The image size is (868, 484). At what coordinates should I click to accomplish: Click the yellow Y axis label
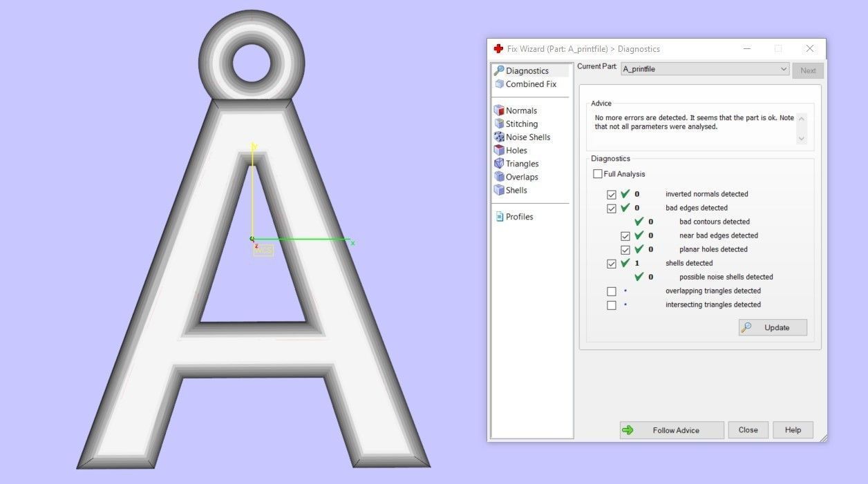point(254,146)
